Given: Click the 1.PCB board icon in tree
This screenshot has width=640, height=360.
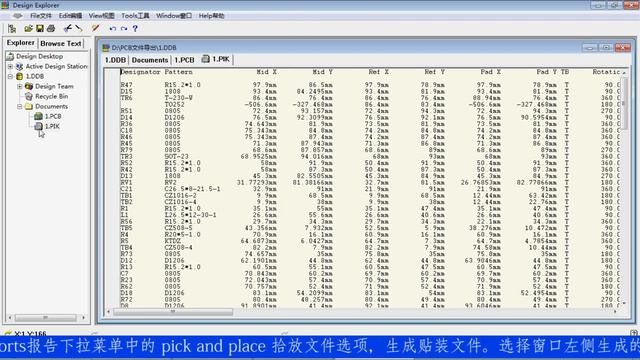Looking at the screenshot, I should pos(38,116).
